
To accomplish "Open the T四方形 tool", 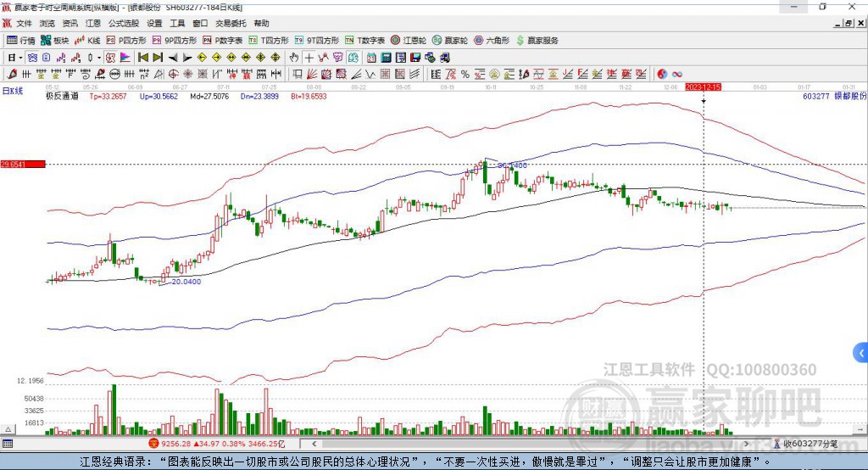I will pos(269,41).
